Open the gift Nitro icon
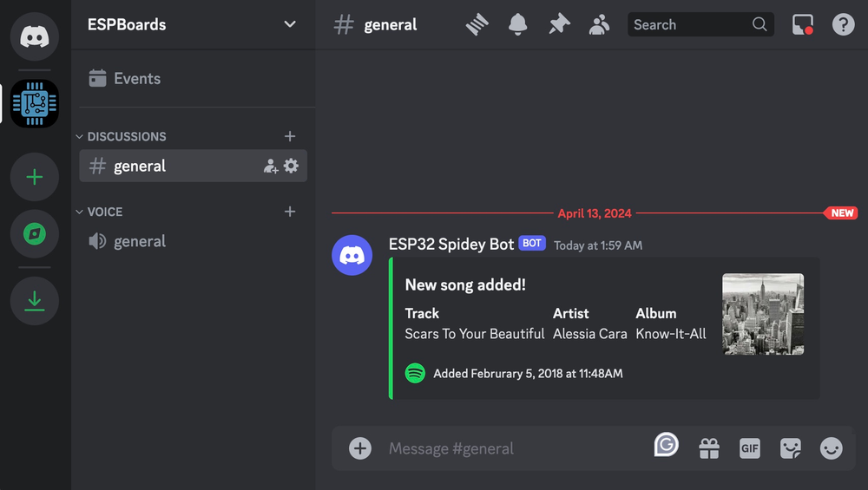The height and width of the screenshot is (490, 868). point(709,448)
